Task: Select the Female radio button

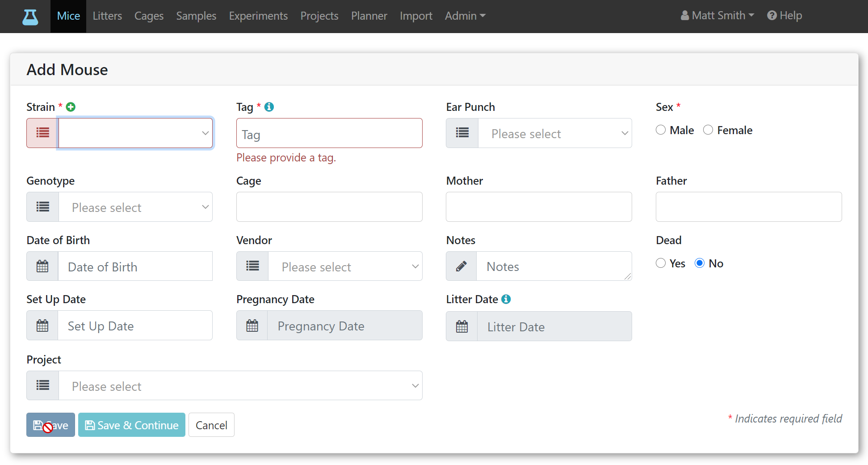Action: tap(708, 130)
